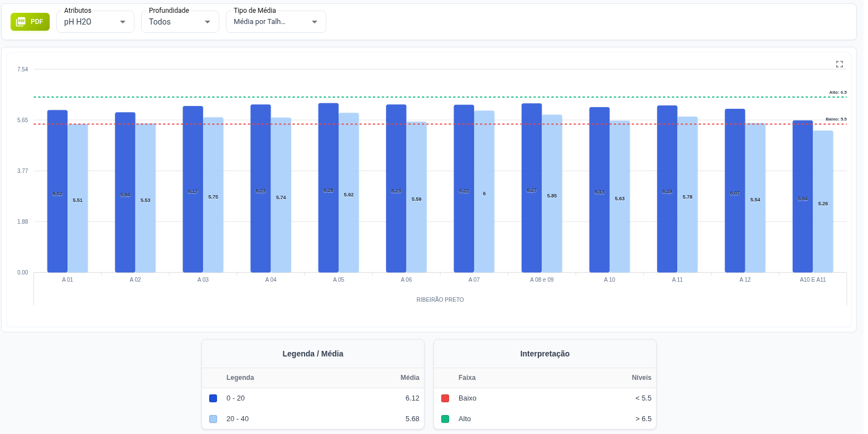Click the RIBEIRÃO PRETO group label
868x434 pixels.
[x=440, y=300]
